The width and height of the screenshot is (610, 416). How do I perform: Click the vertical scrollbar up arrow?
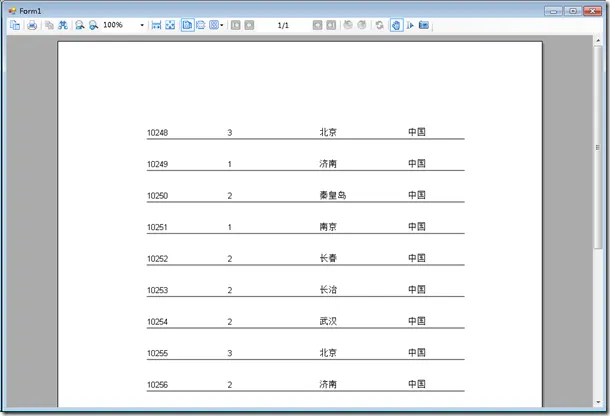[x=598, y=40]
